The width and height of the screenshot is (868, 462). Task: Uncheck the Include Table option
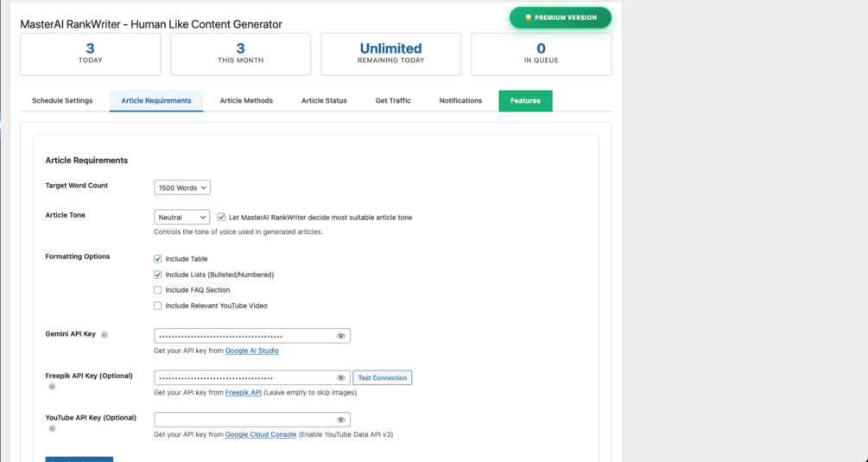pos(158,259)
